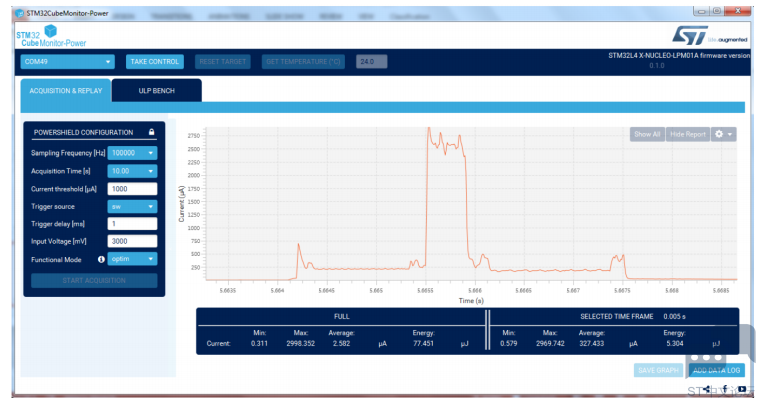Click the selected frame Energy value 5.304

pos(674,344)
